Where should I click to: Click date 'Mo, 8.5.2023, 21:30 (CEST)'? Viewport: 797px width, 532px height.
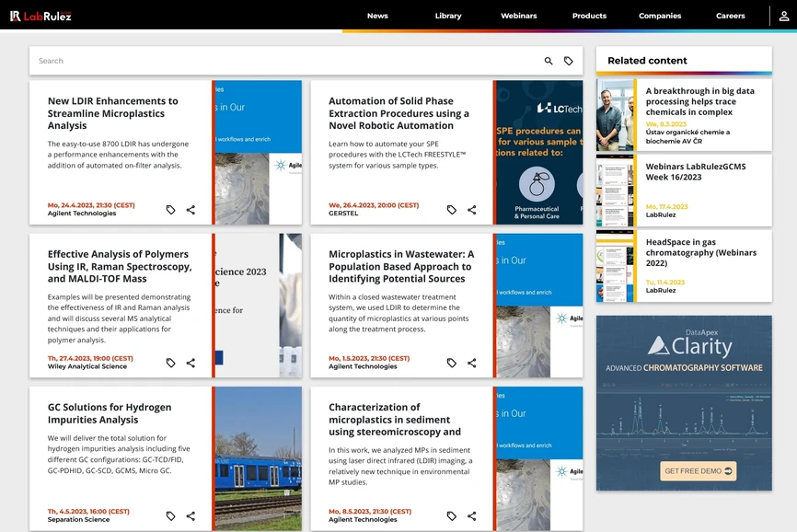[370, 511]
